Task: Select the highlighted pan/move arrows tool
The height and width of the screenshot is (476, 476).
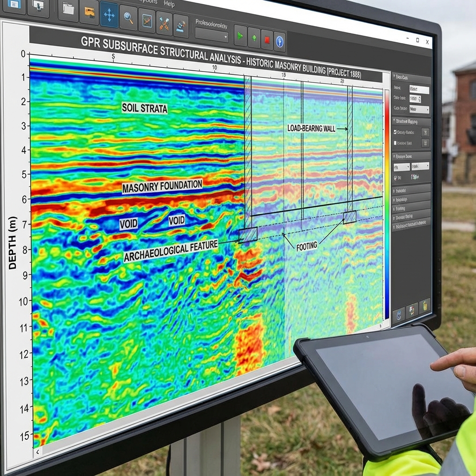Action: pos(109,15)
